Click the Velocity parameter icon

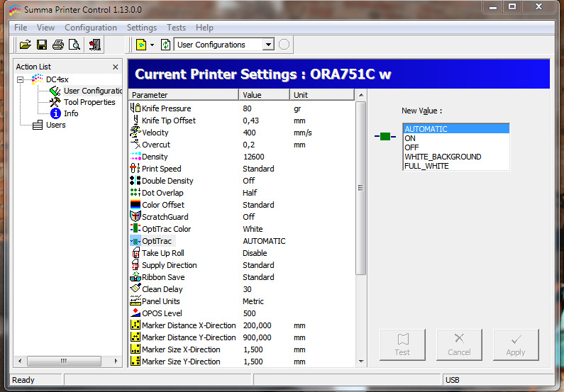(x=136, y=133)
